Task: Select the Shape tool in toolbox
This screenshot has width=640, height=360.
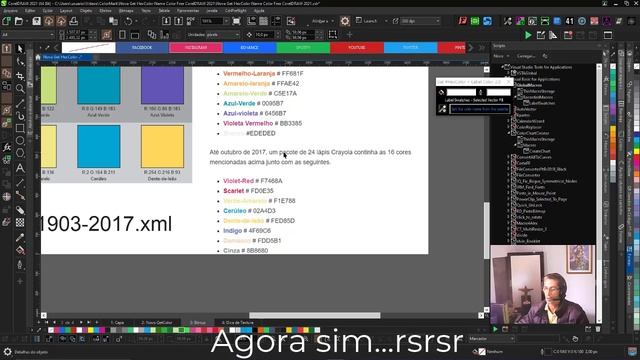Action: [x=20, y=62]
